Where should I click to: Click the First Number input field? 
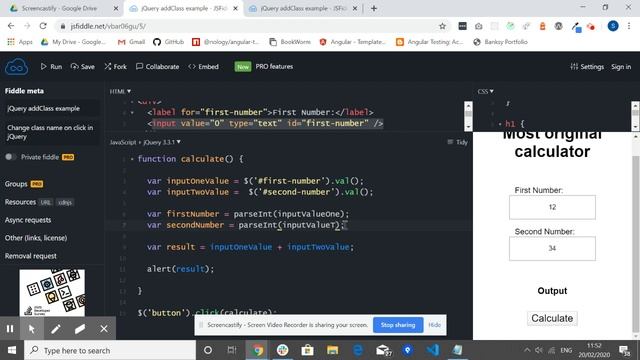552,207
